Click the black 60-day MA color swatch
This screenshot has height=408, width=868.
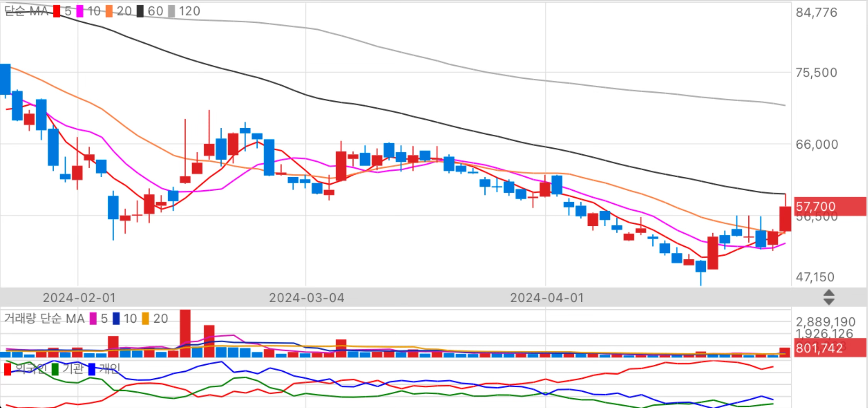[x=140, y=11]
